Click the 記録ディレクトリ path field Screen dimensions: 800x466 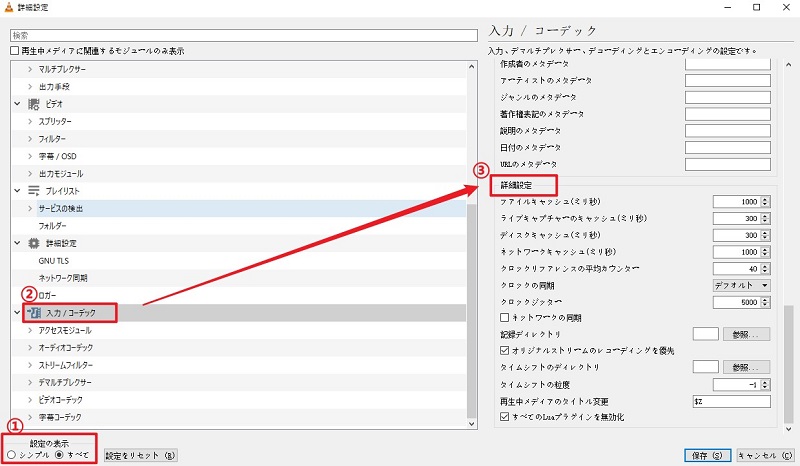click(x=706, y=334)
